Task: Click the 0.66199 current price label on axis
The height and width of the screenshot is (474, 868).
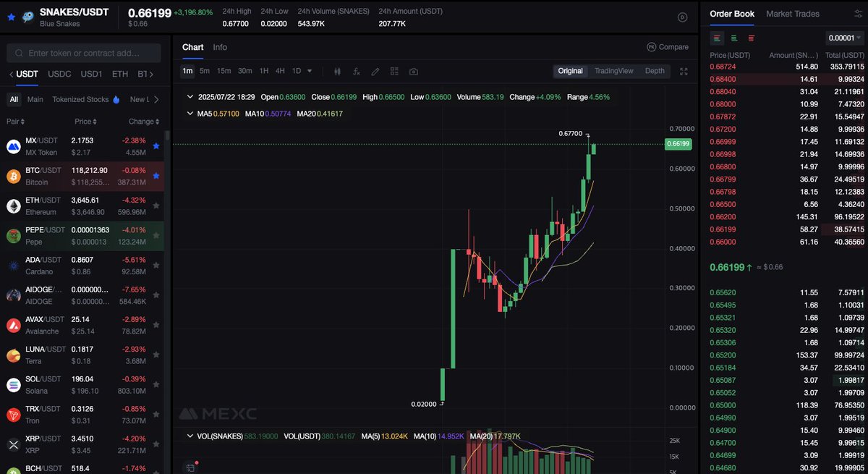Action: (x=680, y=144)
